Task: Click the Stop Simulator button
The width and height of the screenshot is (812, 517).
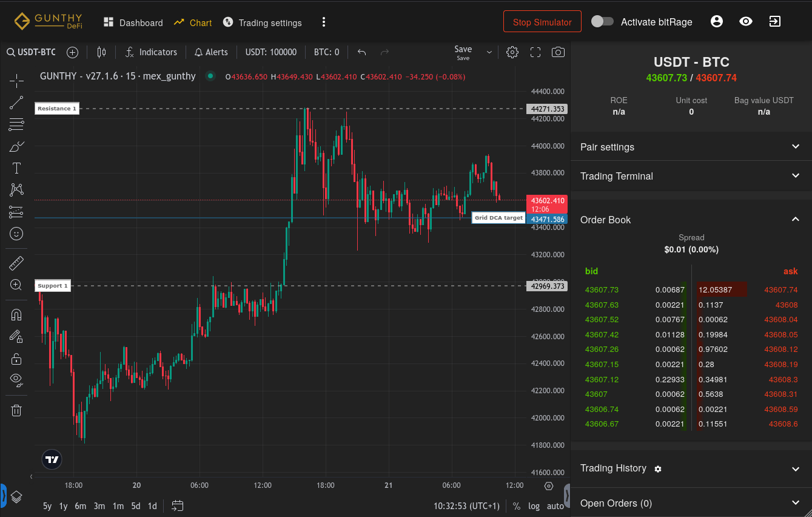Action: [x=542, y=22]
